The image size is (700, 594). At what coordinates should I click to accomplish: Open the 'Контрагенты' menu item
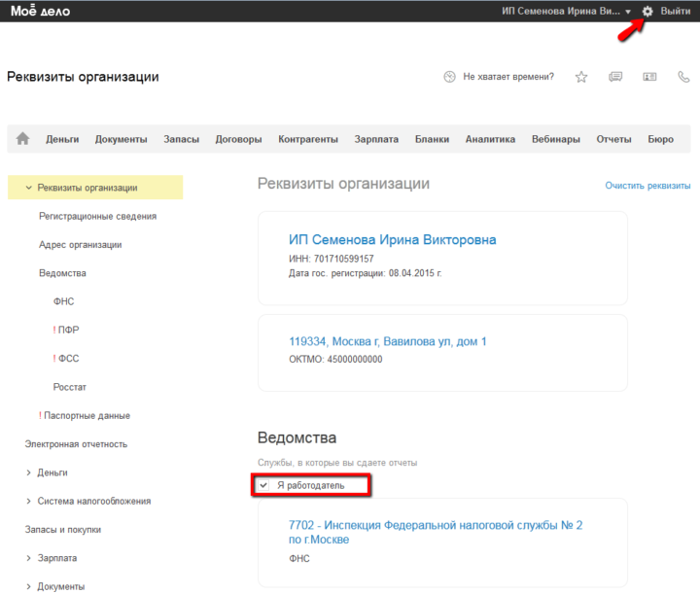coord(308,139)
